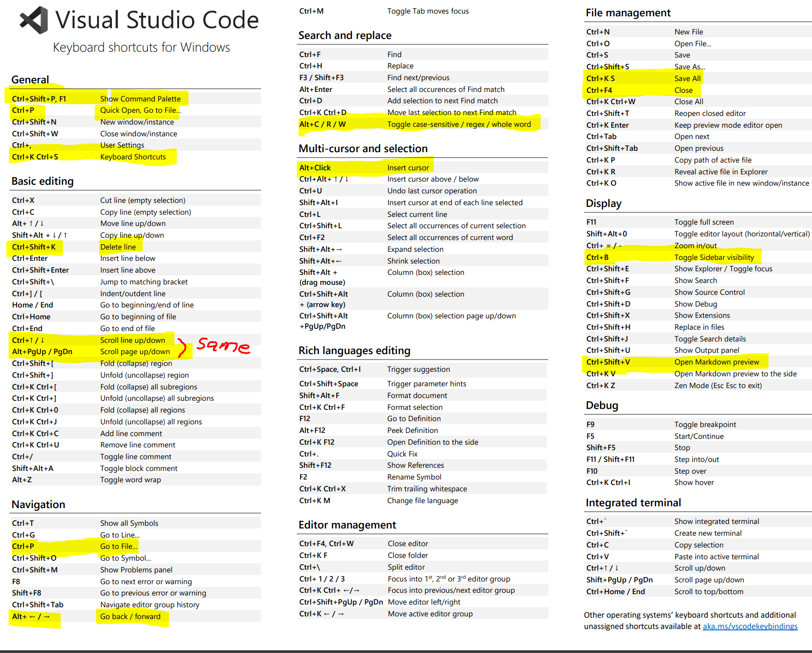Click 'Toggle Sidebar visibility' entry

714,257
